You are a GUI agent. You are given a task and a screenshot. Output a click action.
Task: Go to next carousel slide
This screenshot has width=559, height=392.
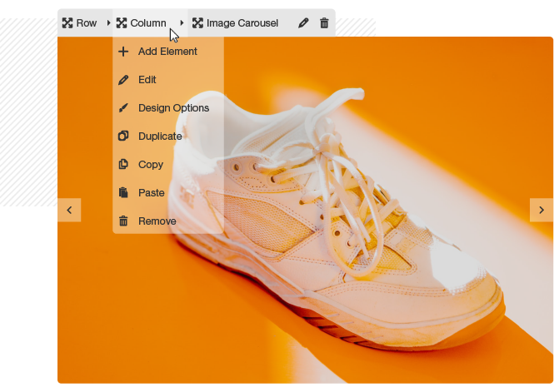[x=542, y=210]
